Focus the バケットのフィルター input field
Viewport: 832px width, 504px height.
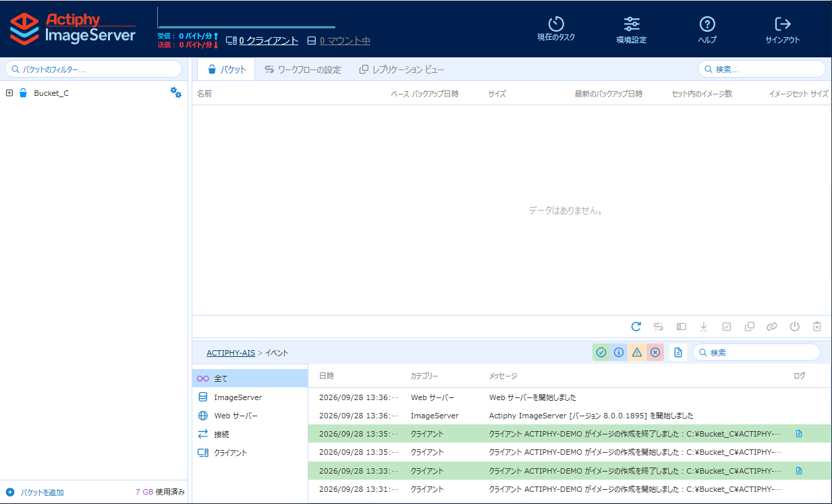(x=93, y=69)
